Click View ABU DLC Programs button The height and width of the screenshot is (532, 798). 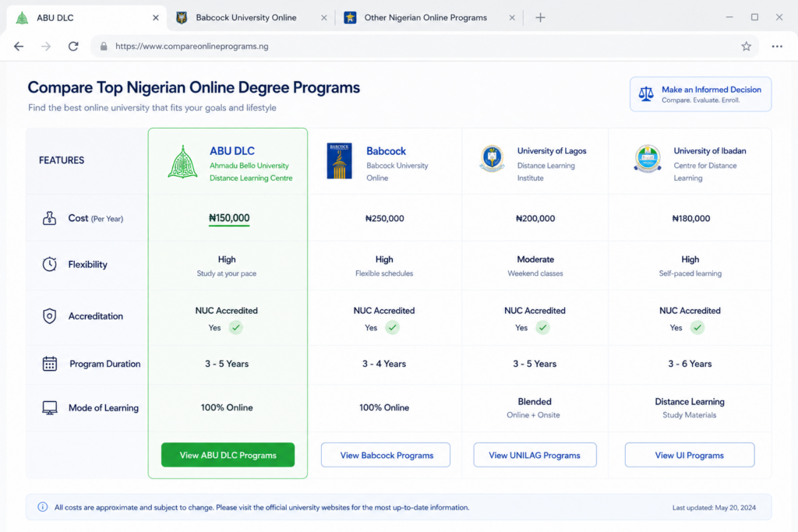[228, 455]
